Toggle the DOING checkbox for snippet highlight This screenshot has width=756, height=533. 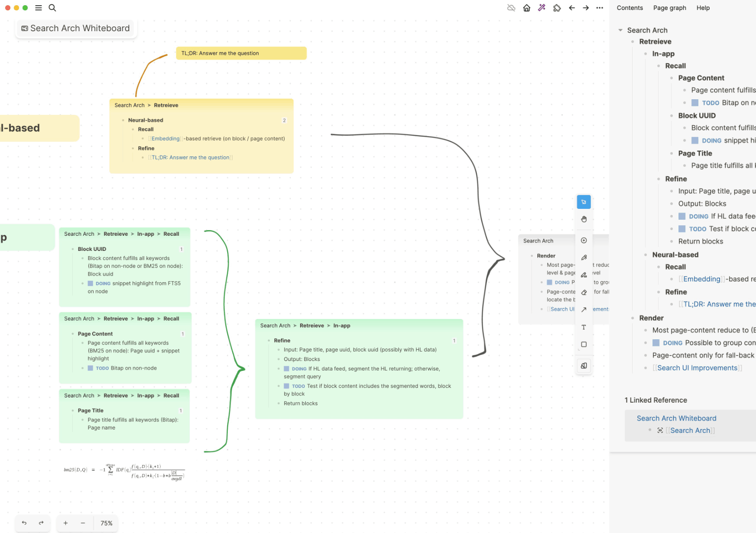click(90, 283)
